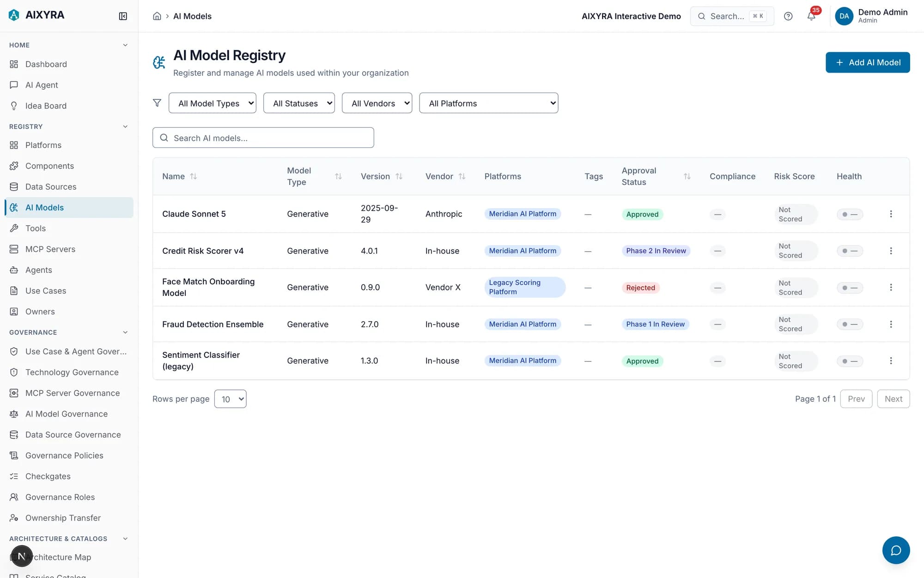Open MCP Server Governance in sidebar
The image size is (924, 578).
[69, 393]
